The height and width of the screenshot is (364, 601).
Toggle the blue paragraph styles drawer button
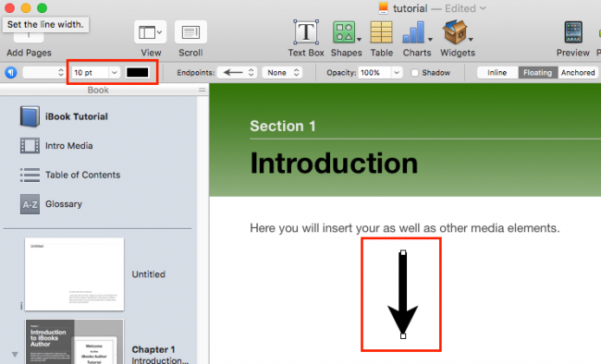[x=11, y=72]
